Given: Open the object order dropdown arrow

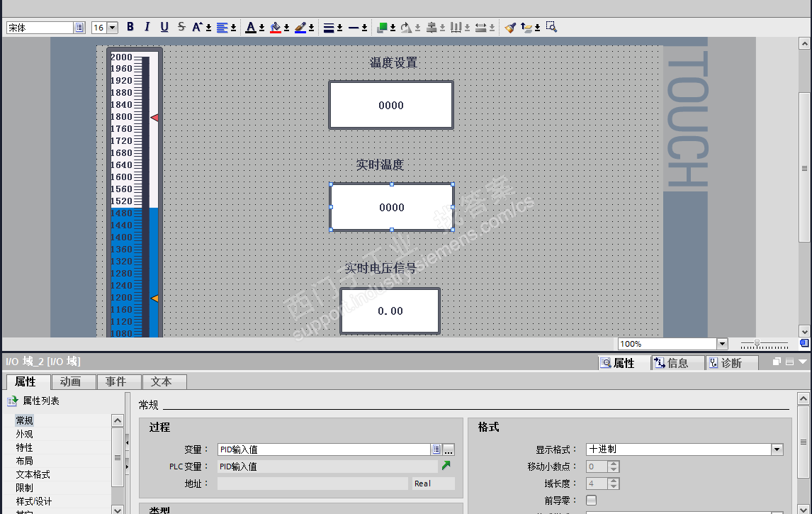Looking at the screenshot, I should (x=393, y=28).
